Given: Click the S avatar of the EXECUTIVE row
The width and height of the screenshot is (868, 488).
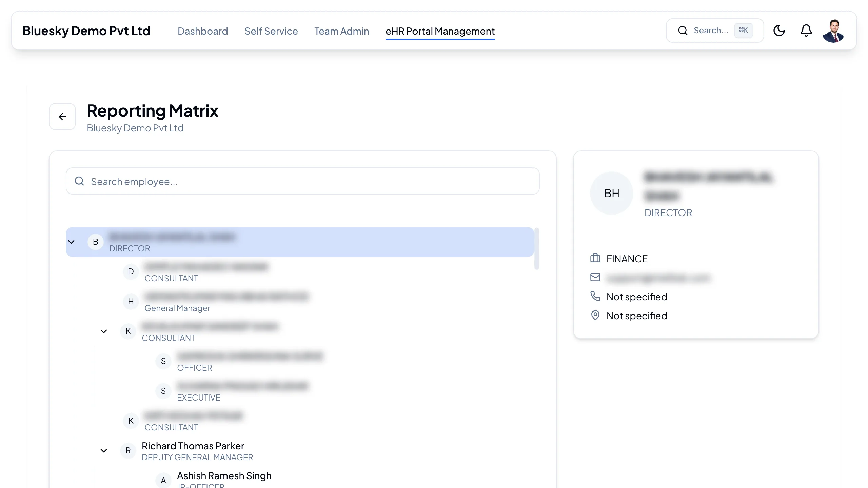Looking at the screenshot, I should [163, 391].
